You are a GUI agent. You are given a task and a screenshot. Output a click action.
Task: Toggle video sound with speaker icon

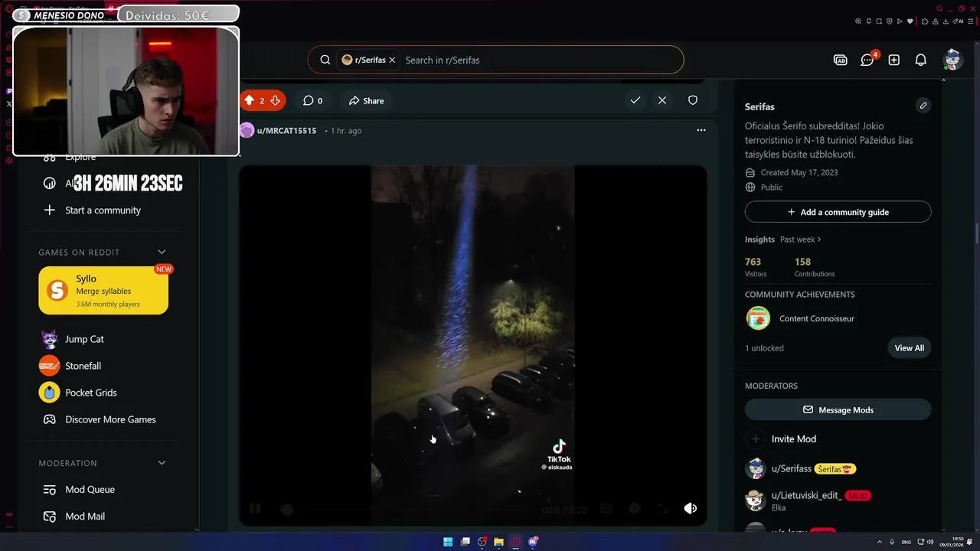(x=690, y=508)
